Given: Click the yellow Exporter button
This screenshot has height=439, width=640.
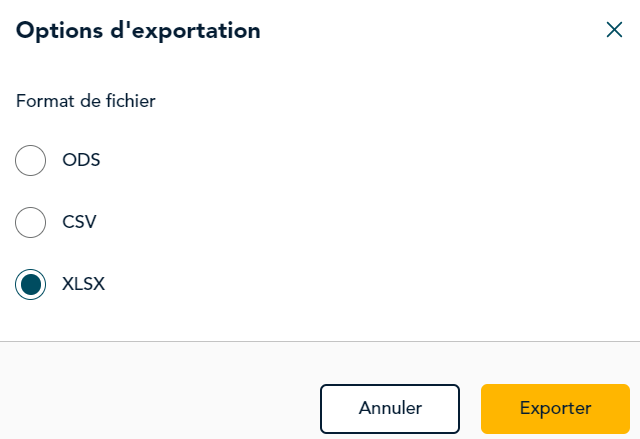Looking at the screenshot, I should coord(555,408).
